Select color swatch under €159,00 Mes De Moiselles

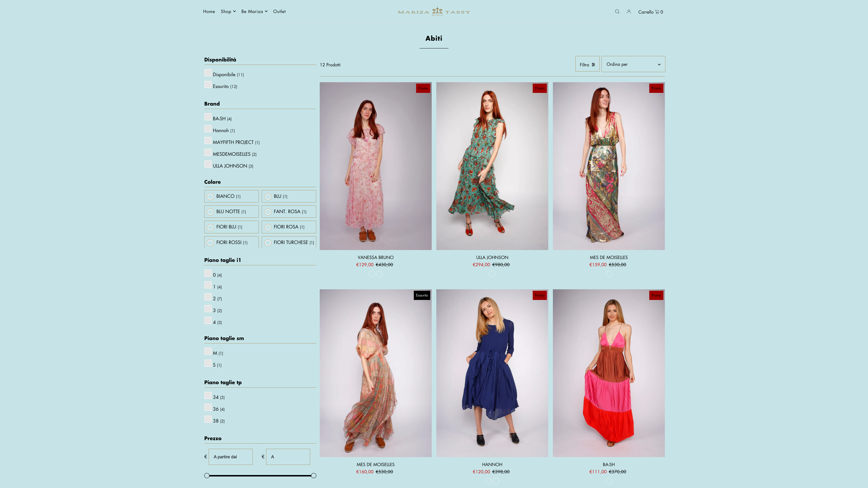[x=609, y=274]
